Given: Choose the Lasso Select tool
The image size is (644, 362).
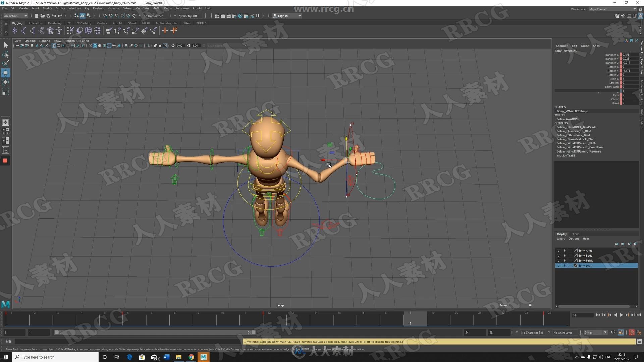Looking at the screenshot, I should [x=5, y=54].
